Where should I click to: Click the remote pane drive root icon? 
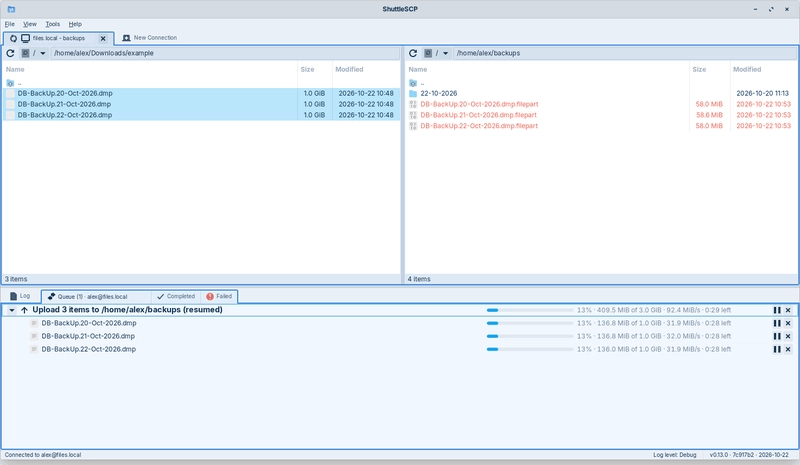point(428,53)
